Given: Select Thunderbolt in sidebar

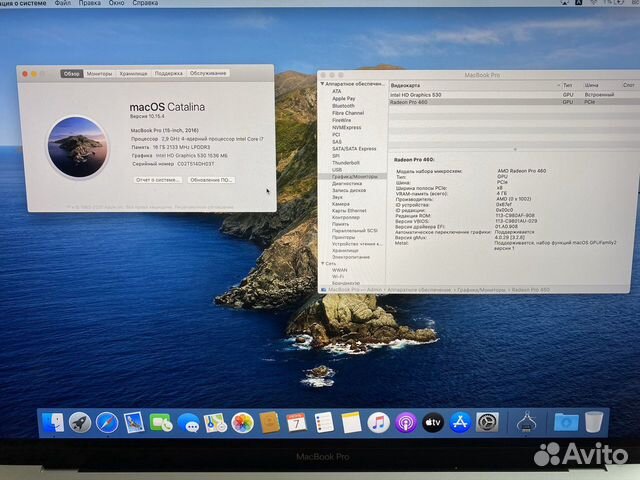Looking at the screenshot, I should pos(346,162).
